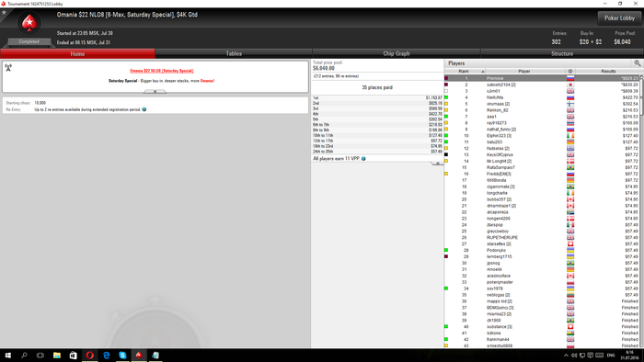The width and height of the screenshot is (644, 362).
Task: Open Opera browser from the taskbar
Action: (89, 355)
